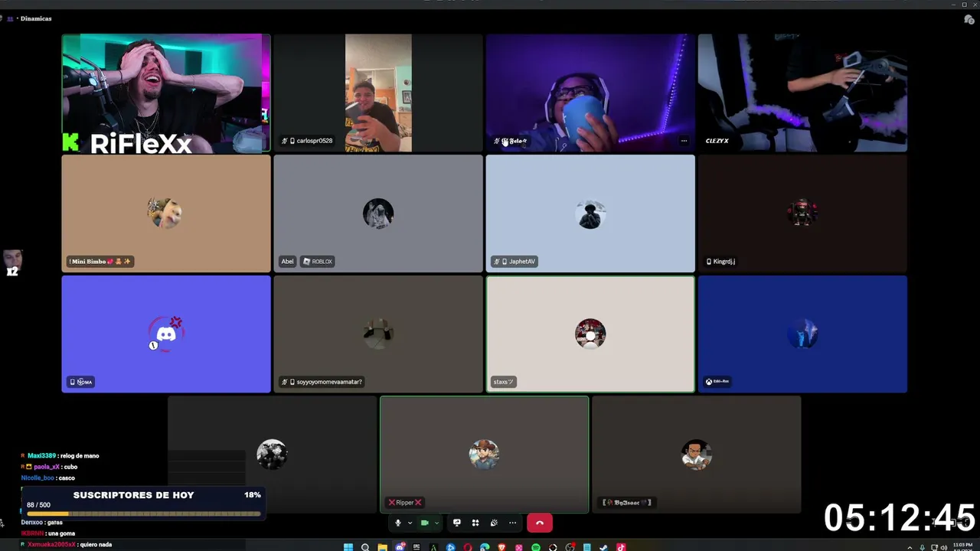This screenshot has width=980, height=551.
Task: Click the staxs participant avatar
Action: tap(590, 334)
